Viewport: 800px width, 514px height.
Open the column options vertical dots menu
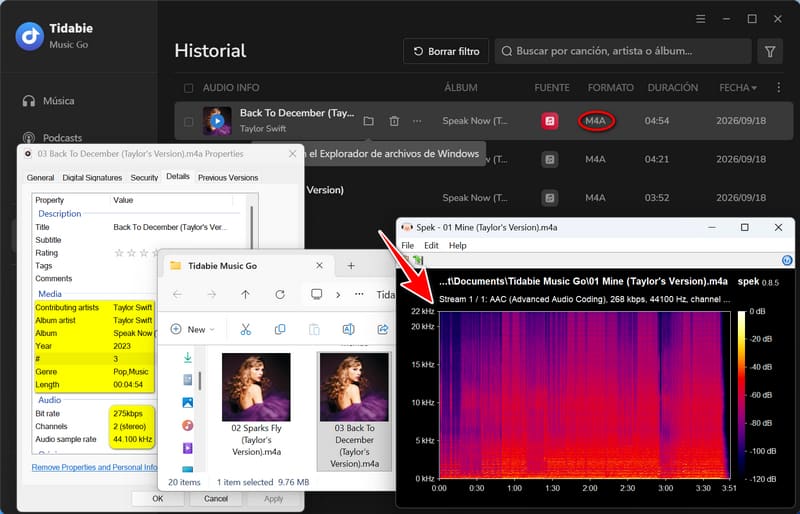(779, 87)
